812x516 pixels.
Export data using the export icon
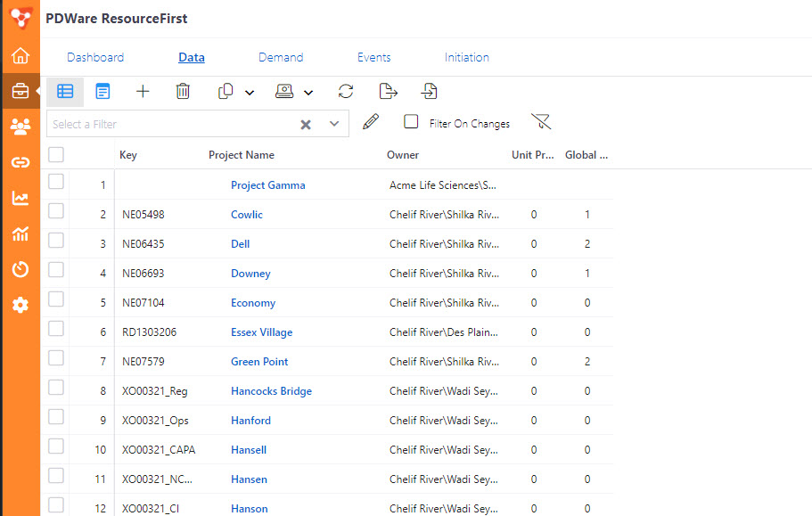(387, 91)
